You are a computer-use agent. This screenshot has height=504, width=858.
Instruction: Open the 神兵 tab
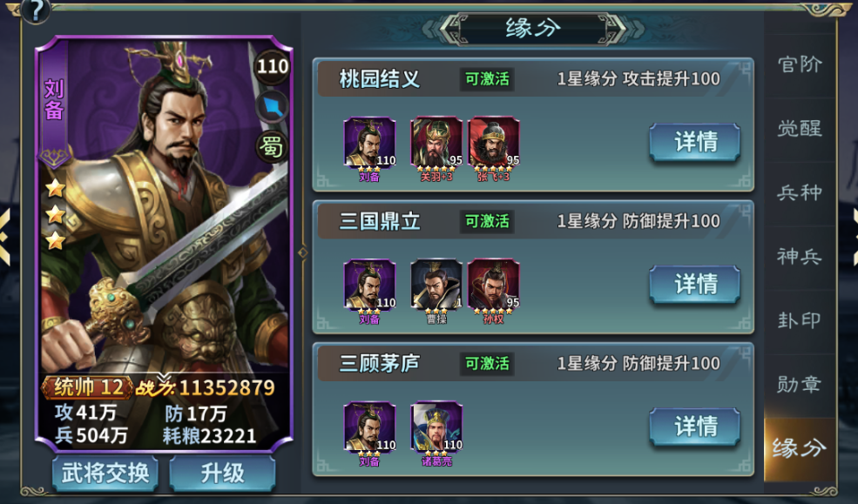800,257
